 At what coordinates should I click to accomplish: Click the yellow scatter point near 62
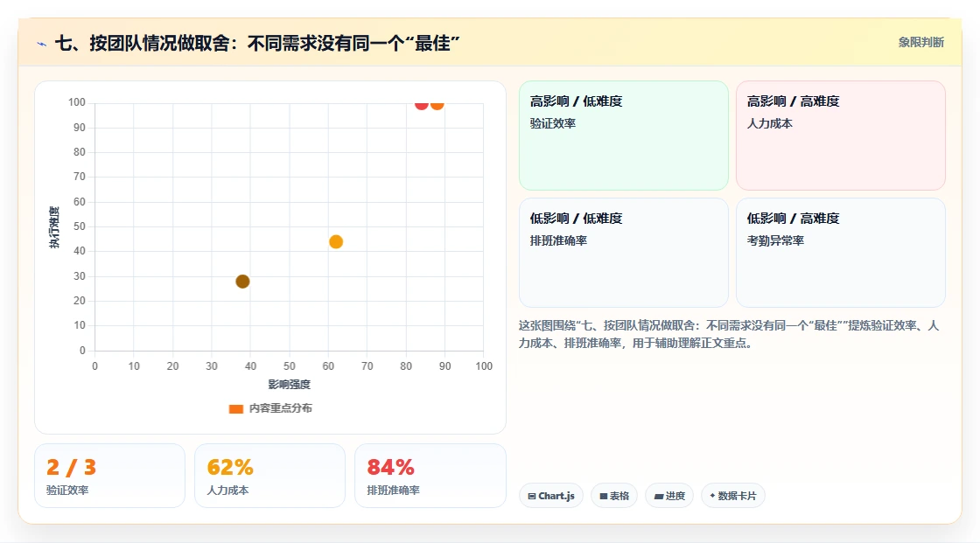click(336, 242)
